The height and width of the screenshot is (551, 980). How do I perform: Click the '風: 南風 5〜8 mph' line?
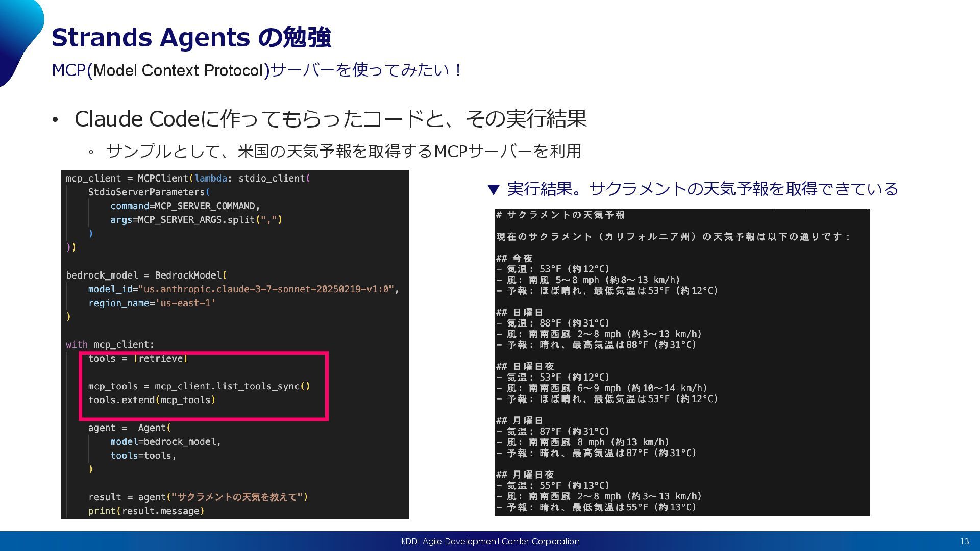(588, 280)
